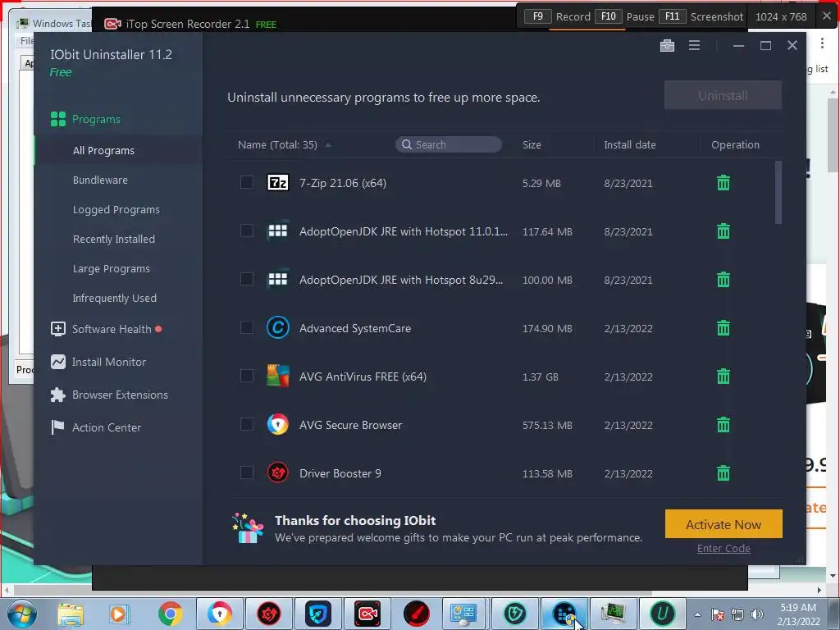Open the Windows Start menu

22,614
